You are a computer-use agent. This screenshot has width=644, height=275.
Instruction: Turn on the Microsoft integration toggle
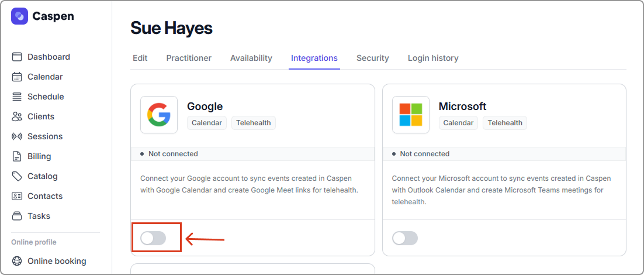click(405, 238)
